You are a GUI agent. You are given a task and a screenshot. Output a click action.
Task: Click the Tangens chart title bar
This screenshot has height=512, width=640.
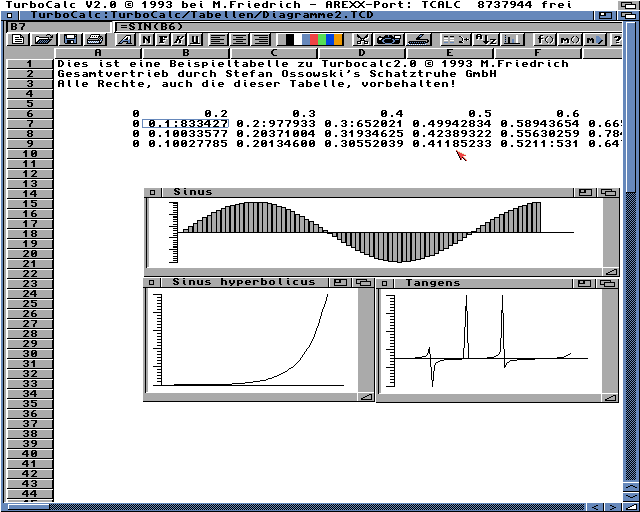coord(482,283)
